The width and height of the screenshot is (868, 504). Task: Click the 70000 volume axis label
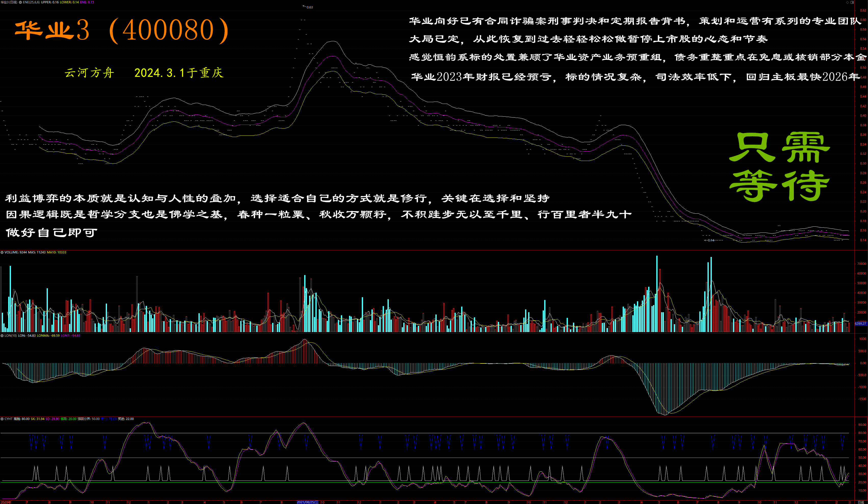[x=862, y=264]
